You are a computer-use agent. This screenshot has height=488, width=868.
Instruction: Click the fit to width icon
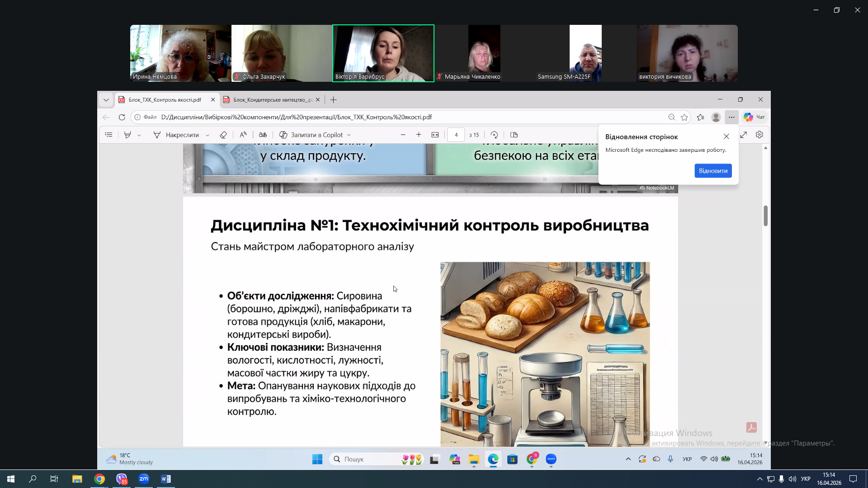coord(435,135)
